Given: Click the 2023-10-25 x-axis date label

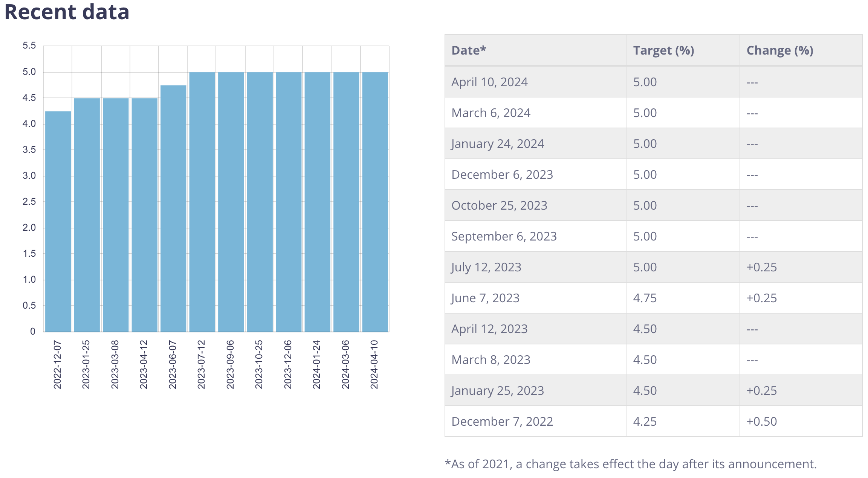Looking at the screenshot, I should (259, 364).
